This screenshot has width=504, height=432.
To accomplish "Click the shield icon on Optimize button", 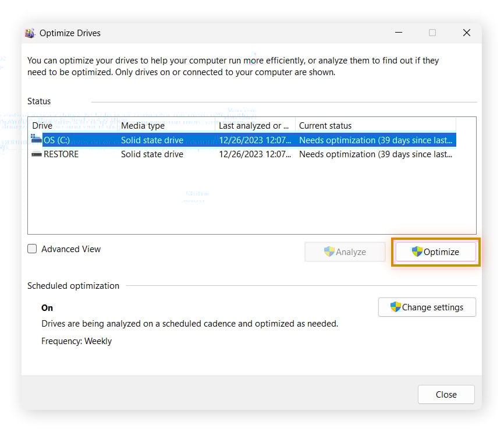I will tap(417, 252).
